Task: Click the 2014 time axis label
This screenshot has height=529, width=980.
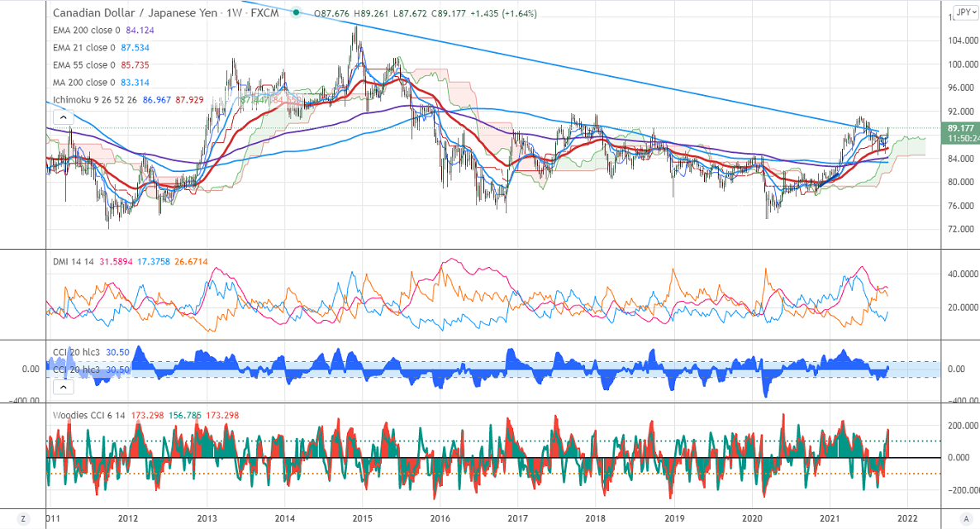Action: (x=284, y=518)
